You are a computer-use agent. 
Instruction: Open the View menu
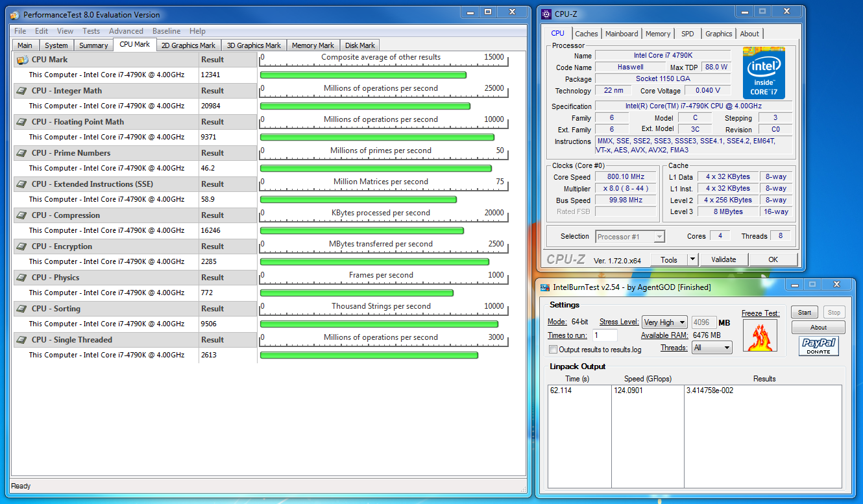pos(65,31)
